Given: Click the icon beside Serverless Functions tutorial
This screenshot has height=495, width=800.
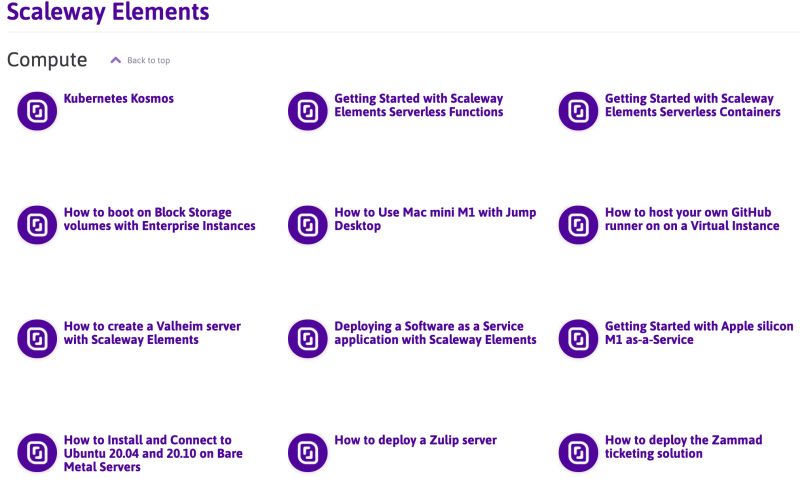Looking at the screenshot, I should [x=308, y=111].
